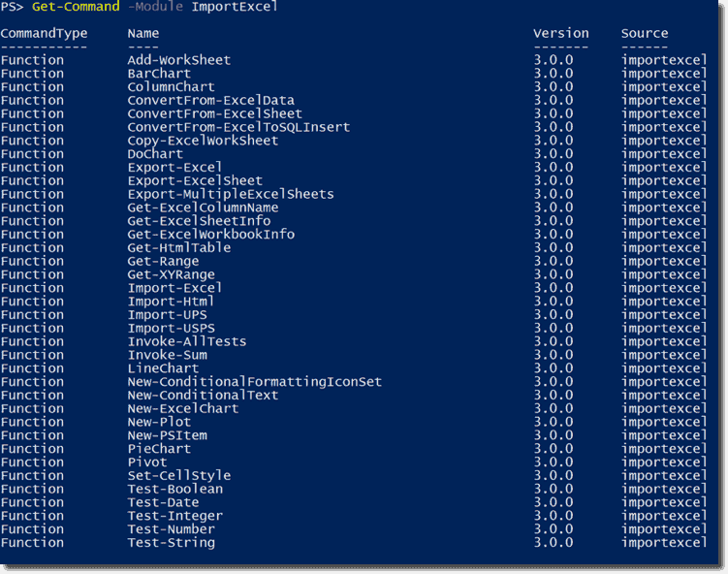Select the LineChart function name
This screenshot has height=574, width=728.
click(163, 368)
